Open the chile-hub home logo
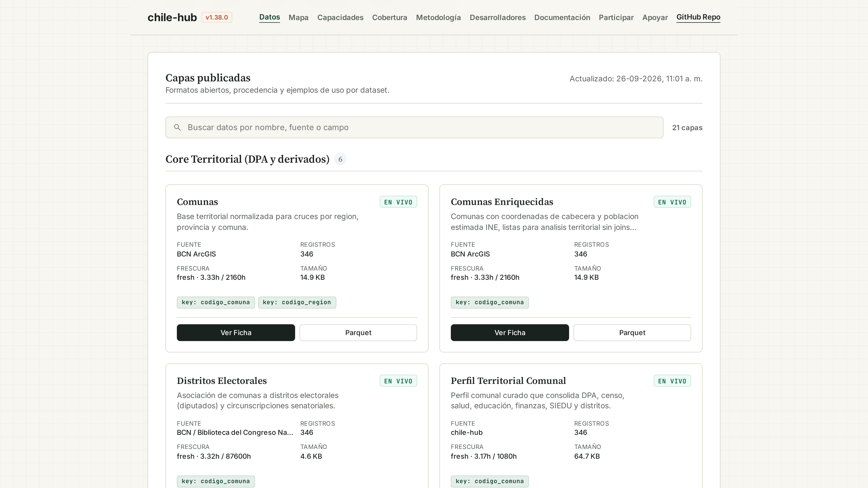Screen dimensions: 868x488 pos(172,17)
